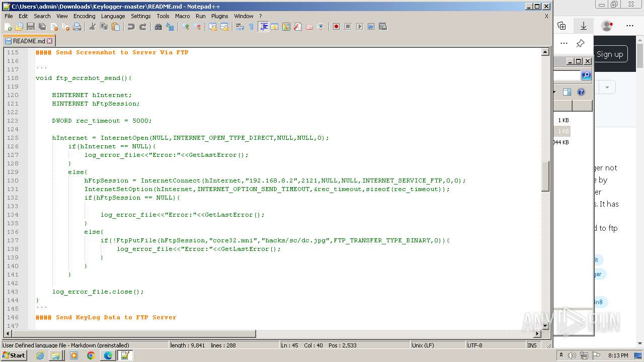Open the Language menu

point(113,16)
